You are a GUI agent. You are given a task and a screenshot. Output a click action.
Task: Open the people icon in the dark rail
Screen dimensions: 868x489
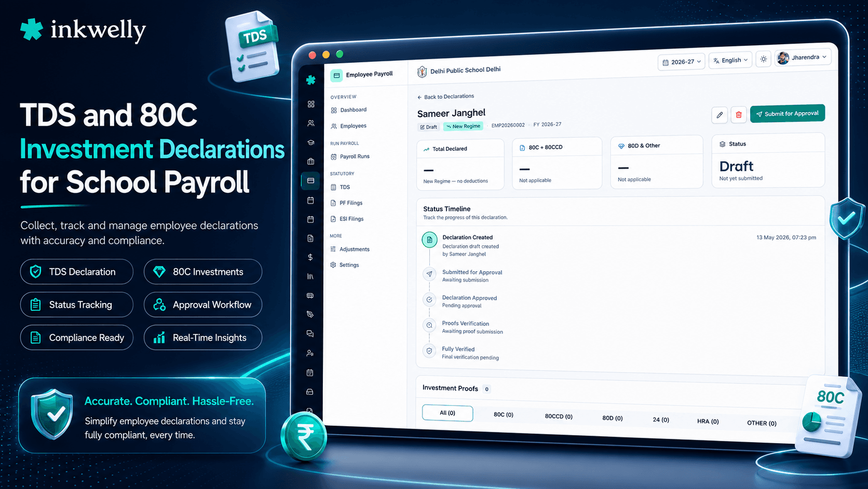tap(311, 123)
